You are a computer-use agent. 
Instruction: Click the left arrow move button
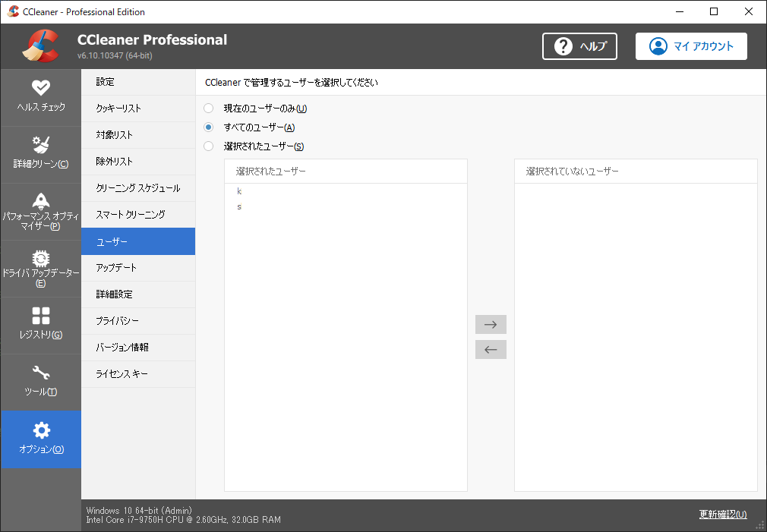coord(491,349)
